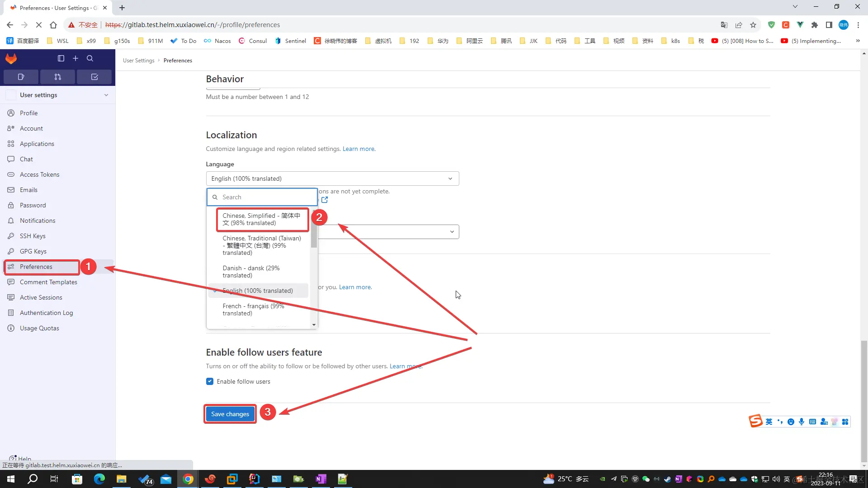Toggle the GitLab sidebar collapse icon

61,58
